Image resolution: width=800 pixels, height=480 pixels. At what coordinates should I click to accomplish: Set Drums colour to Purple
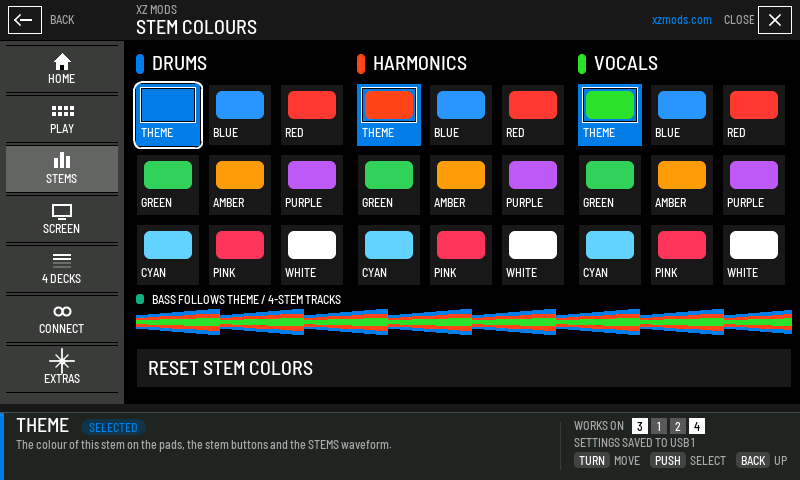pos(312,185)
